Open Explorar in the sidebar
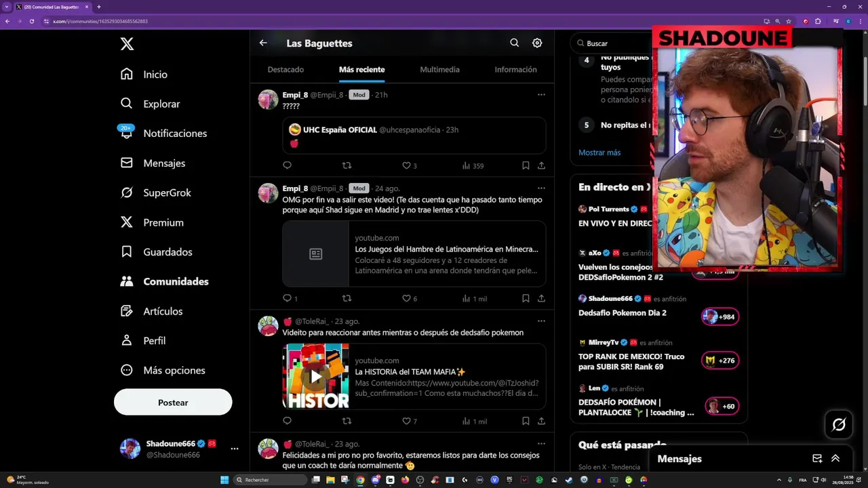The image size is (868, 488). (150, 104)
